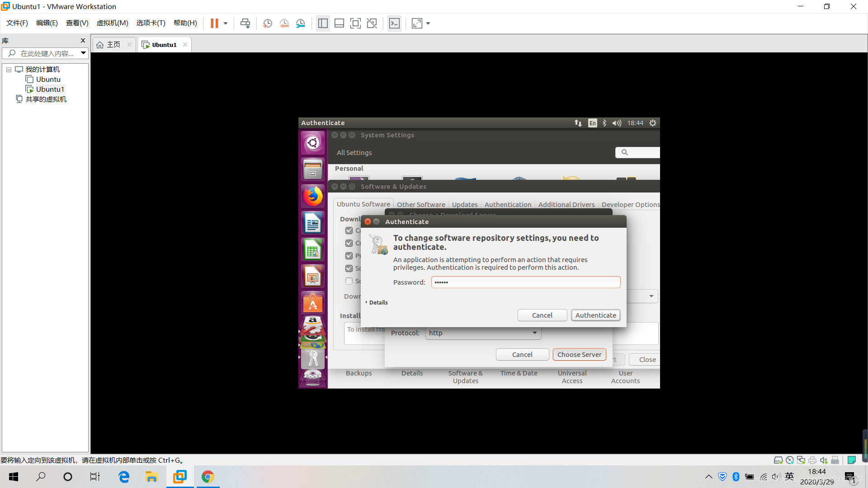The height and width of the screenshot is (488, 868).
Task: Open the 文件(F) menu
Action: coord(17,23)
